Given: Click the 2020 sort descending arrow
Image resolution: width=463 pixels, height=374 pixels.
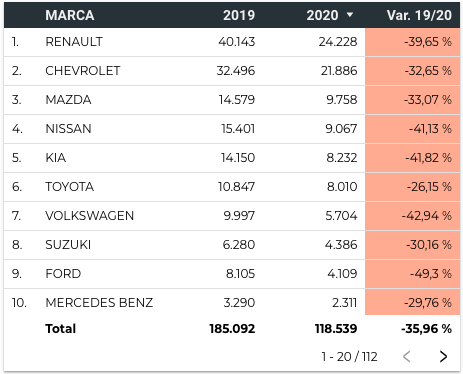Looking at the screenshot, I should click(350, 15).
